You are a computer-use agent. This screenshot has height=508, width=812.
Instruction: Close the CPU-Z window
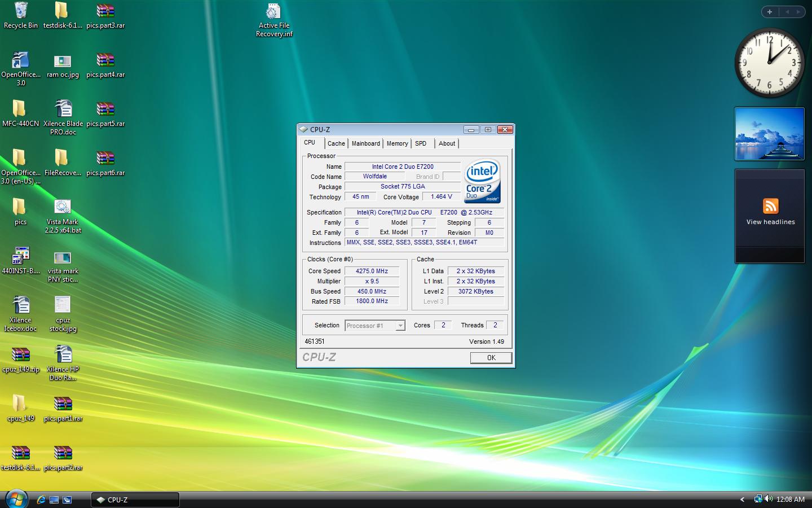pyautogui.click(x=505, y=130)
